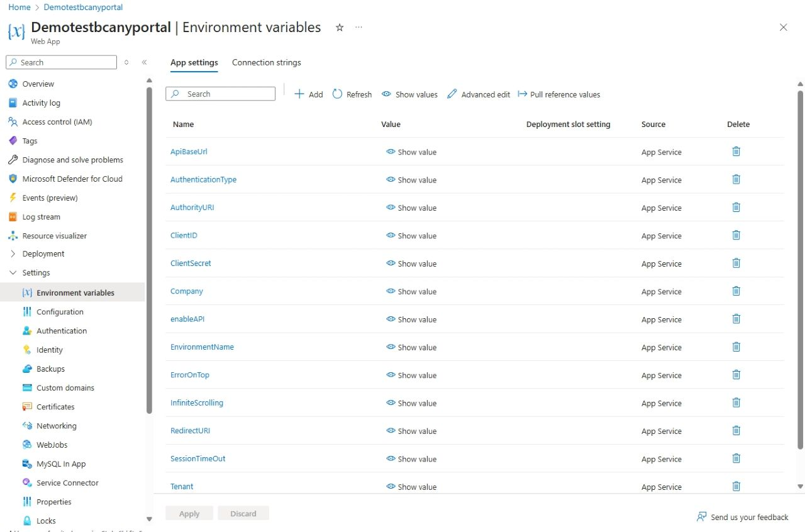Open Diagnose and solve problems

tap(72, 160)
